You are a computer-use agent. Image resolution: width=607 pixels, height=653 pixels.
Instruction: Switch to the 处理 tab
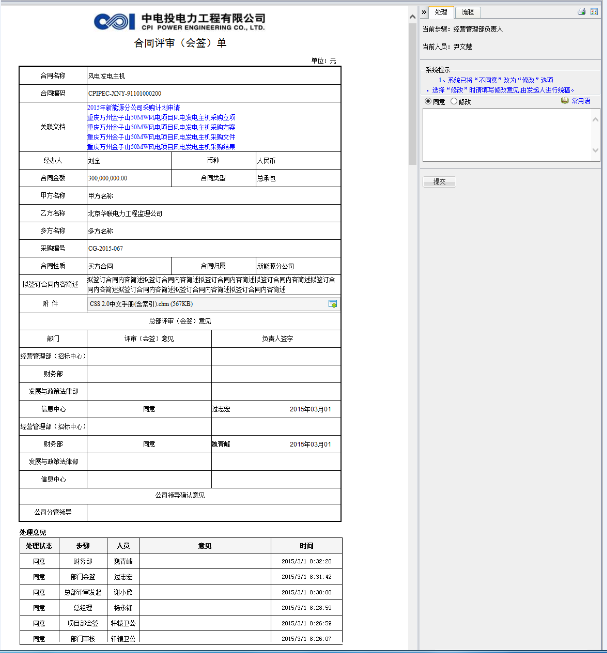pyautogui.click(x=441, y=12)
